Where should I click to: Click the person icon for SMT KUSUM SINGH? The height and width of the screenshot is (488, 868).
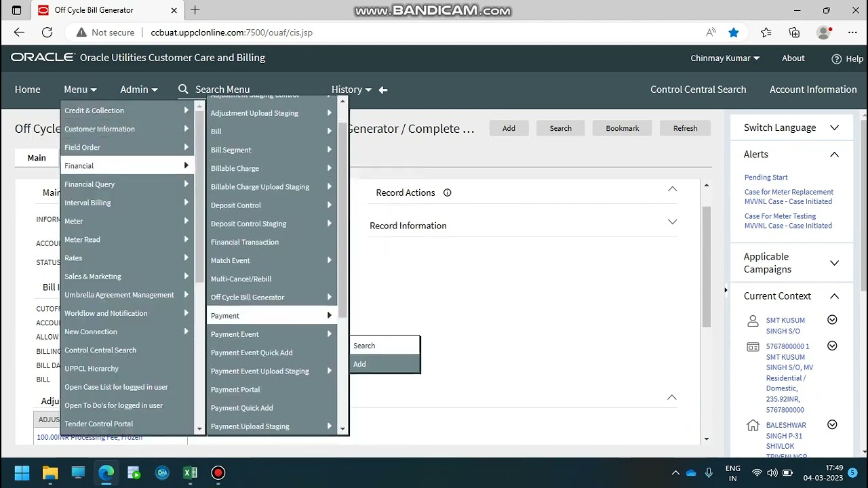pos(753,321)
